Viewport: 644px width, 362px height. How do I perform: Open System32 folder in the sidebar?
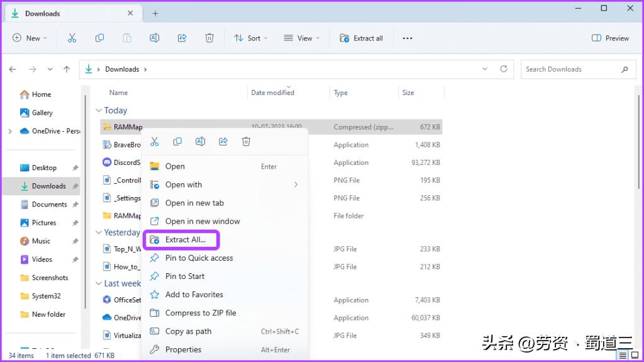pyautogui.click(x=40, y=296)
